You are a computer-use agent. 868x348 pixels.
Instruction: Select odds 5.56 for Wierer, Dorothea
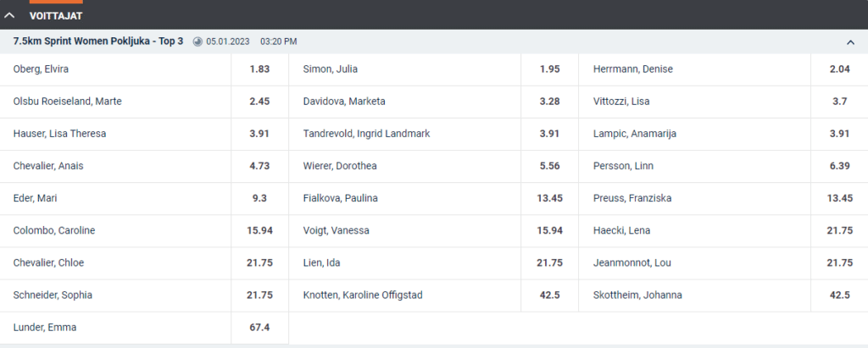pos(549,166)
